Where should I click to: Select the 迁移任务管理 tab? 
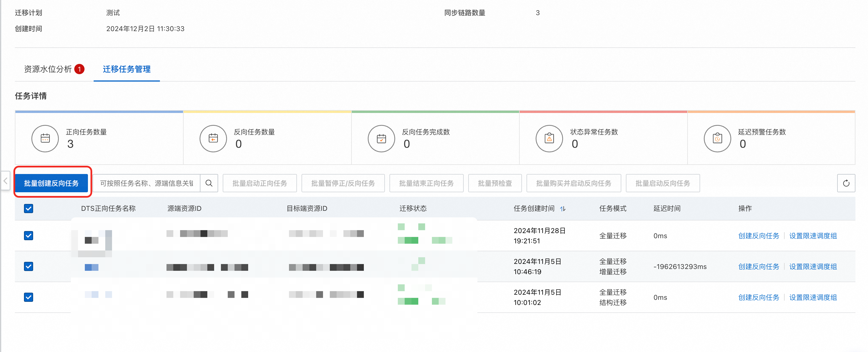pos(126,69)
